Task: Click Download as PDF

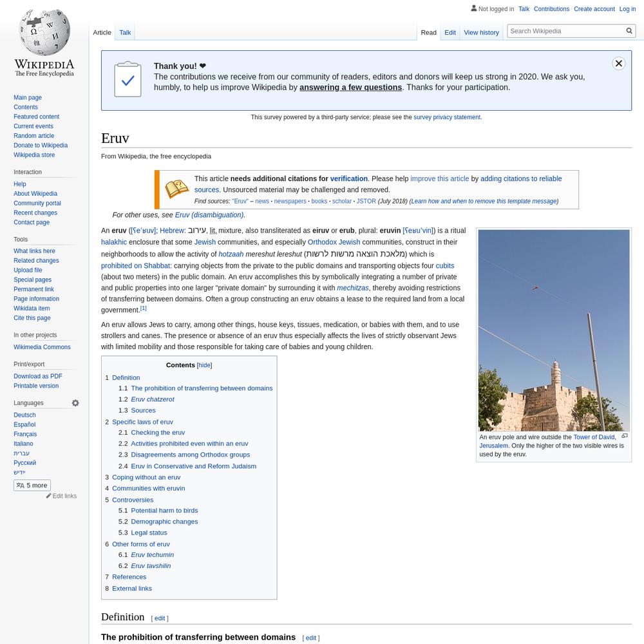Action: point(38,376)
